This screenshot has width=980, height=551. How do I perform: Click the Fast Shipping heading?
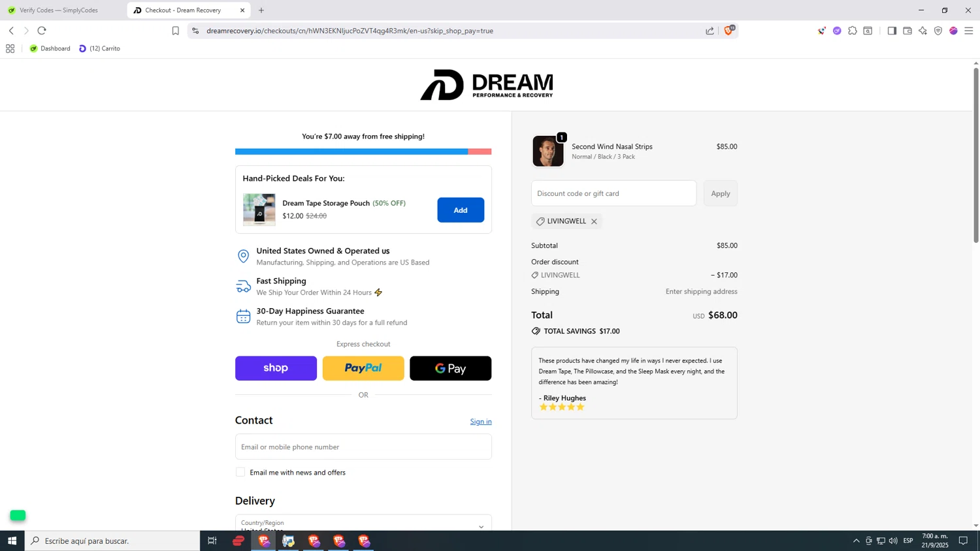tap(281, 281)
